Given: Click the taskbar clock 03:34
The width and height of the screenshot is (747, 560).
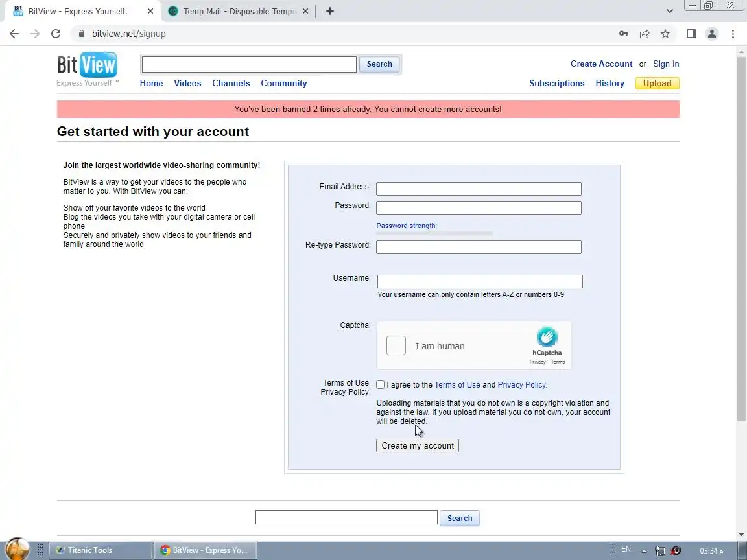Looking at the screenshot, I should pyautogui.click(x=710, y=551).
